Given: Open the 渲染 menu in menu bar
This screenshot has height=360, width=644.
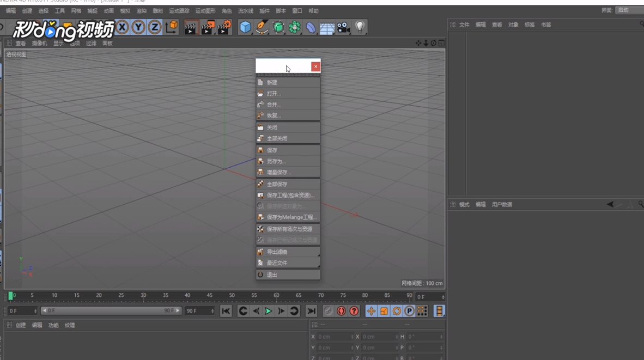Looking at the screenshot, I should (x=141, y=11).
